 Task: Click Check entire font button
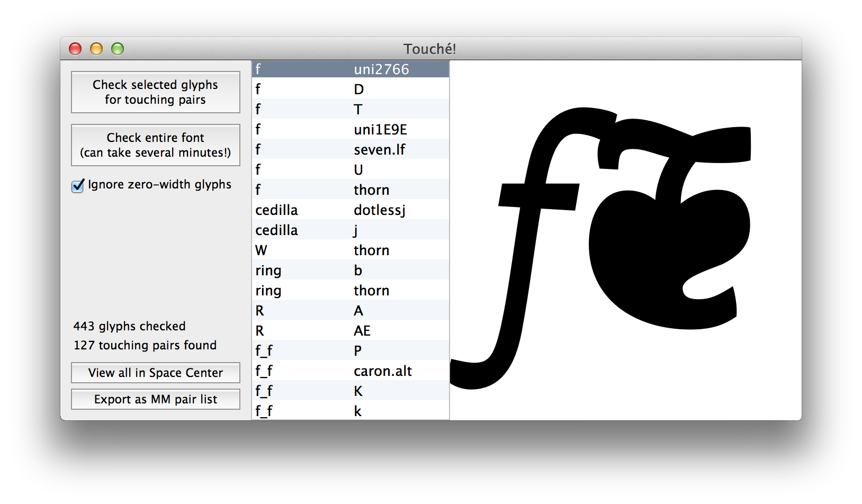pyautogui.click(x=155, y=145)
